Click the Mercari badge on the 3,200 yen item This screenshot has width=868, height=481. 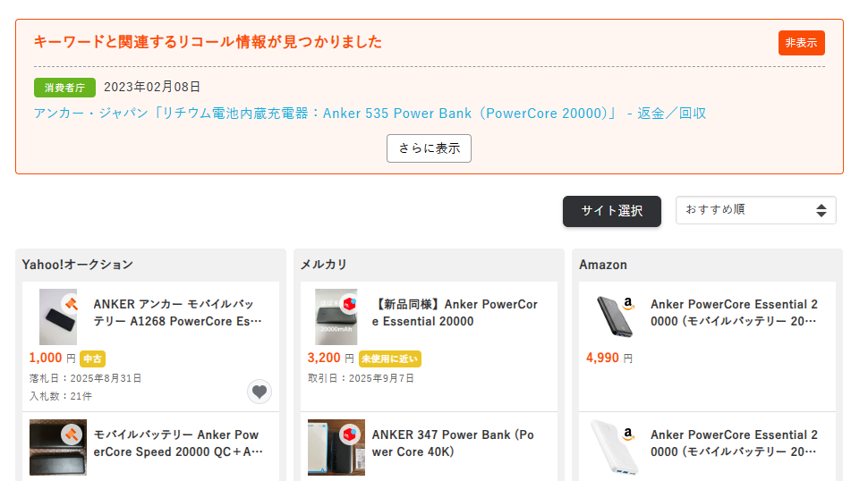click(348, 305)
